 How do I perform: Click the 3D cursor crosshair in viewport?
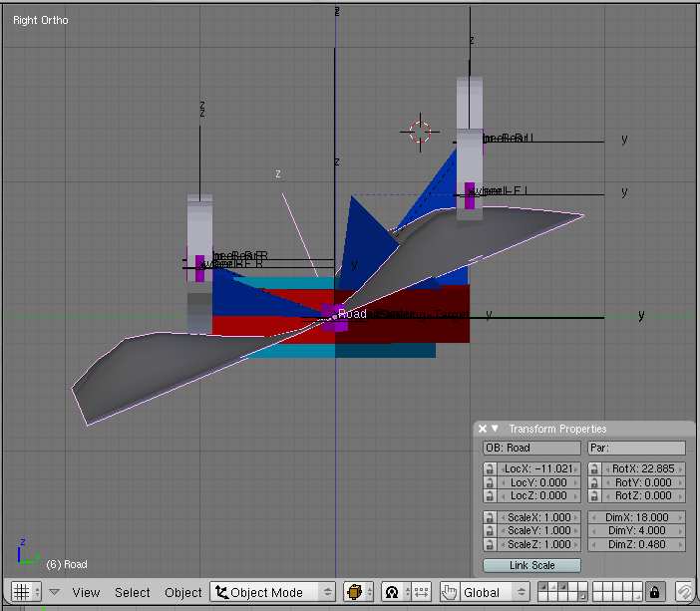(x=420, y=132)
